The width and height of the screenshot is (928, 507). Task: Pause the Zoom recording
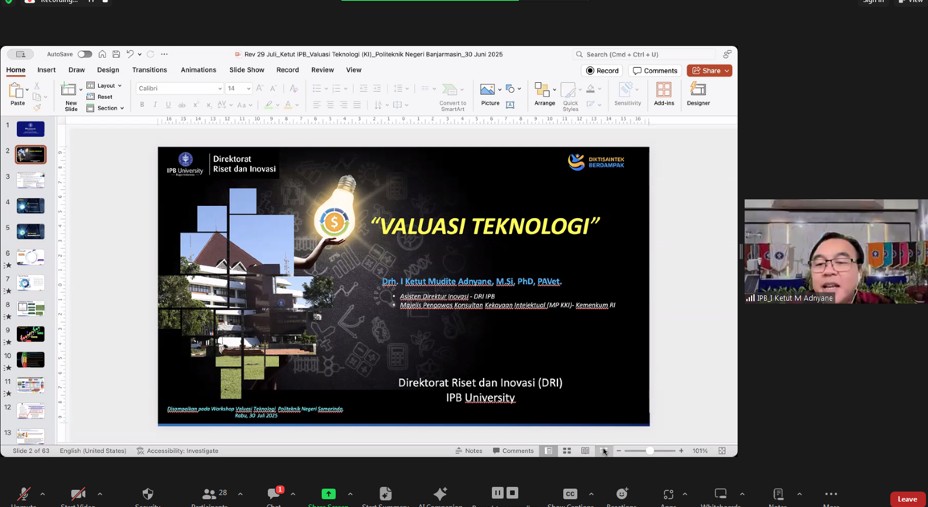pos(498,493)
